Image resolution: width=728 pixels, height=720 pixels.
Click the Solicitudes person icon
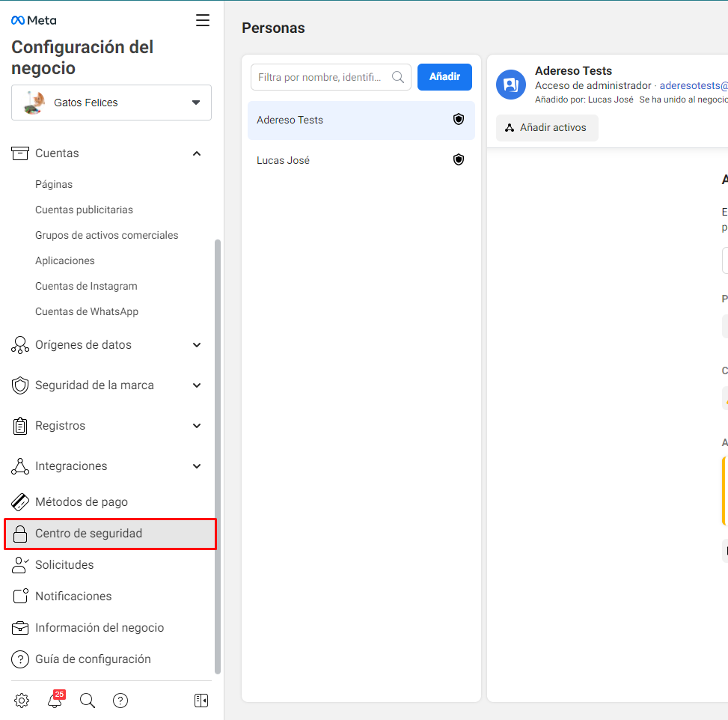point(20,565)
